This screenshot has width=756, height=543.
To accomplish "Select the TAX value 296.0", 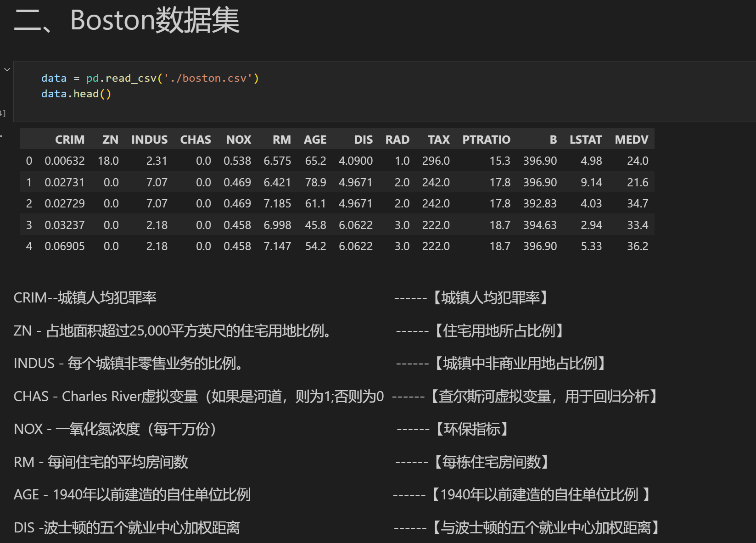I will click(x=436, y=161).
